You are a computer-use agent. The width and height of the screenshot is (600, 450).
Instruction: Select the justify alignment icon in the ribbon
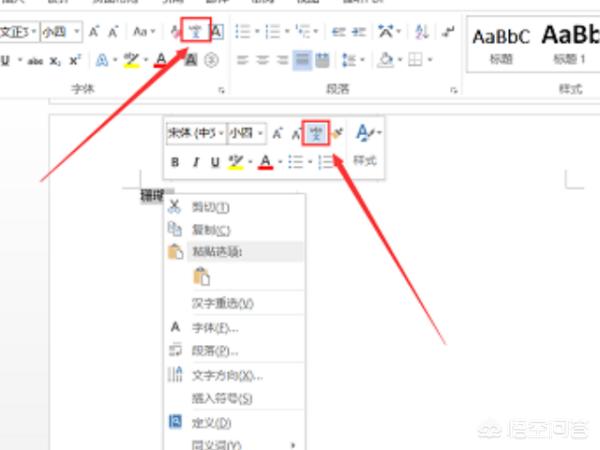[x=303, y=61]
